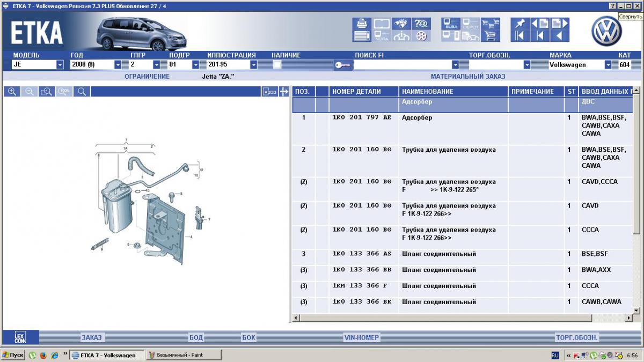
Task: Click the ETKA 7 - Volkswagen taskbar button
Action: pyautogui.click(x=107, y=355)
